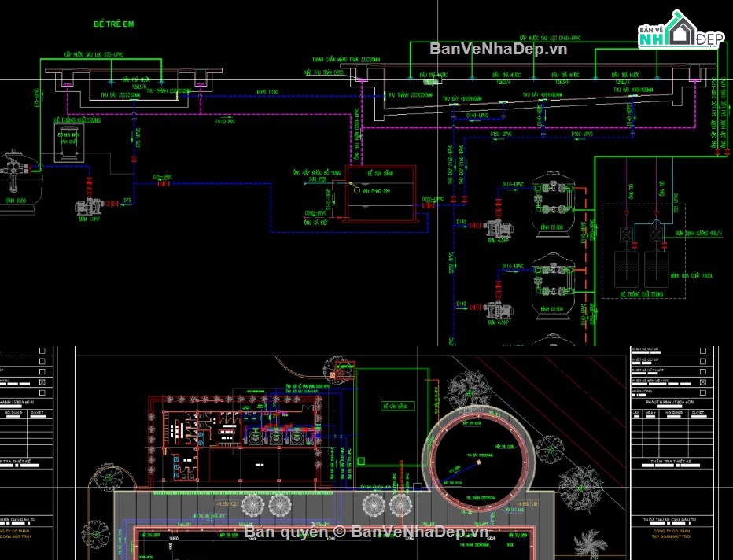Select the lower BÌNH D1600 filter tank

pos(554,286)
